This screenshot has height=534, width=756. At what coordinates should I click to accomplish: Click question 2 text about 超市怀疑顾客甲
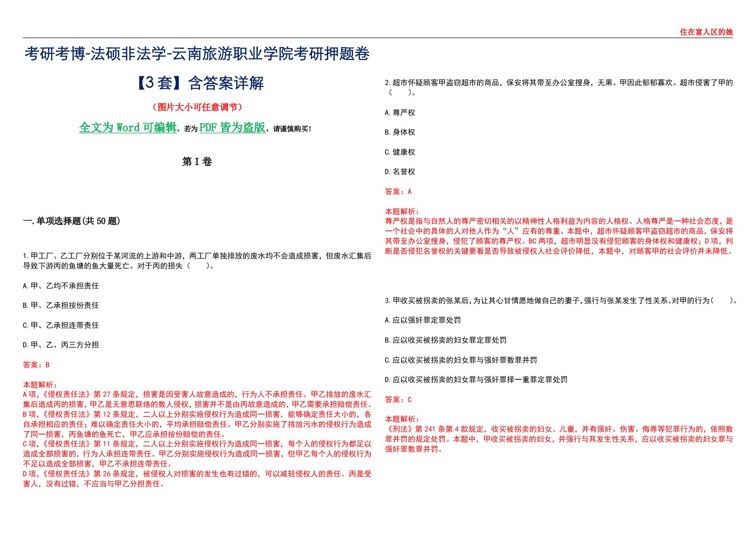click(559, 87)
